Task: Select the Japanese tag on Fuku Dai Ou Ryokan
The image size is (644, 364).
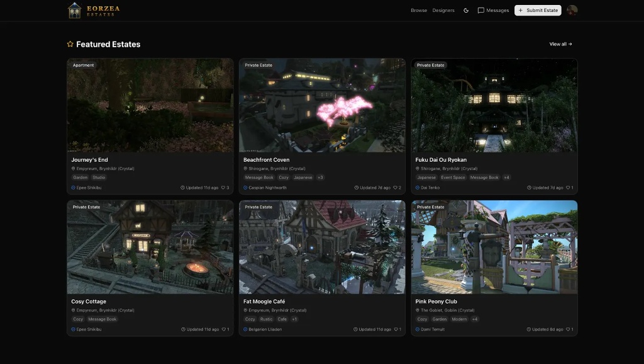Action: point(426,178)
